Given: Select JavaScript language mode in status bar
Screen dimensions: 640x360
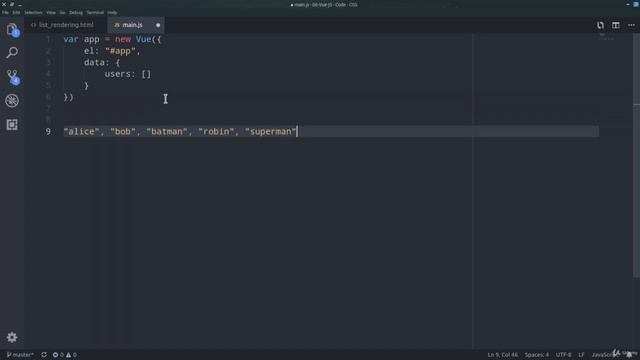Looking at the screenshot, I should (x=605, y=355).
